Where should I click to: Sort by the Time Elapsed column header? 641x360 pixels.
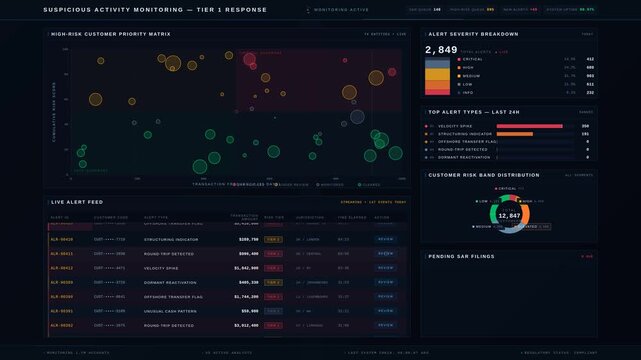pyautogui.click(x=352, y=217)
